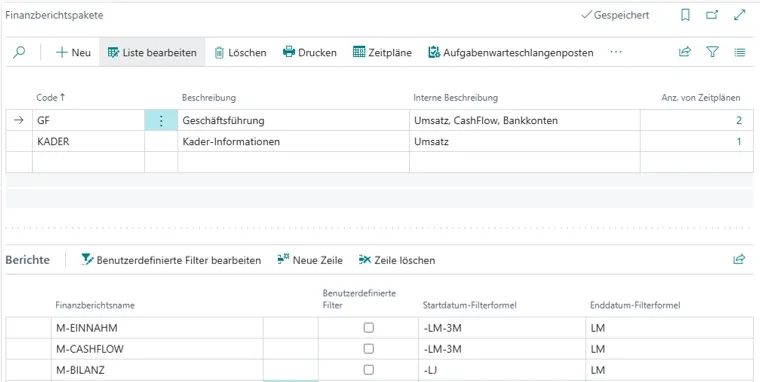Click the 'Umsatz, CashFlow, Bankkonten' cell
This screenshot has width=760, height=382.
524,120
